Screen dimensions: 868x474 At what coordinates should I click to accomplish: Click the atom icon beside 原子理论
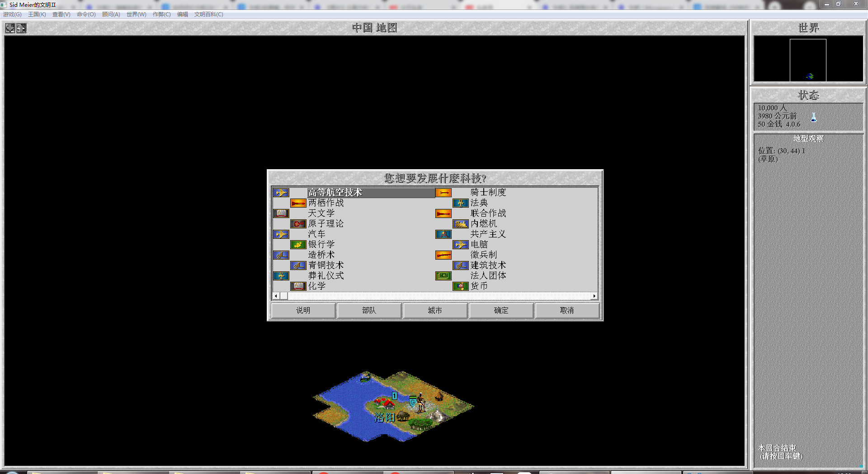pyautogui.click(x=298, y=224)
